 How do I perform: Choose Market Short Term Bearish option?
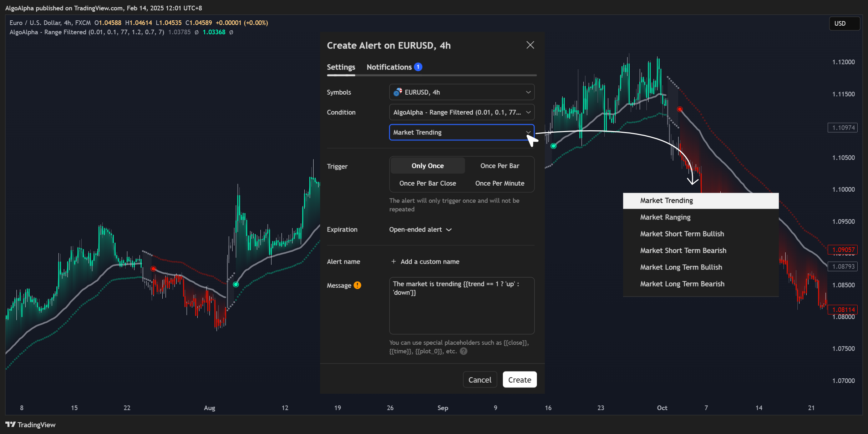coord(701,251)
